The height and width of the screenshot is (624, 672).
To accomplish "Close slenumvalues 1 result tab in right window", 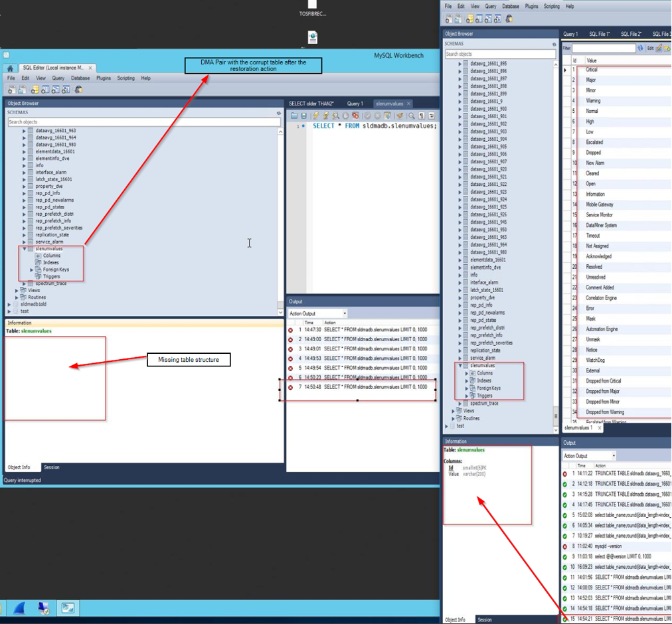I will click(x=600, y=428).
